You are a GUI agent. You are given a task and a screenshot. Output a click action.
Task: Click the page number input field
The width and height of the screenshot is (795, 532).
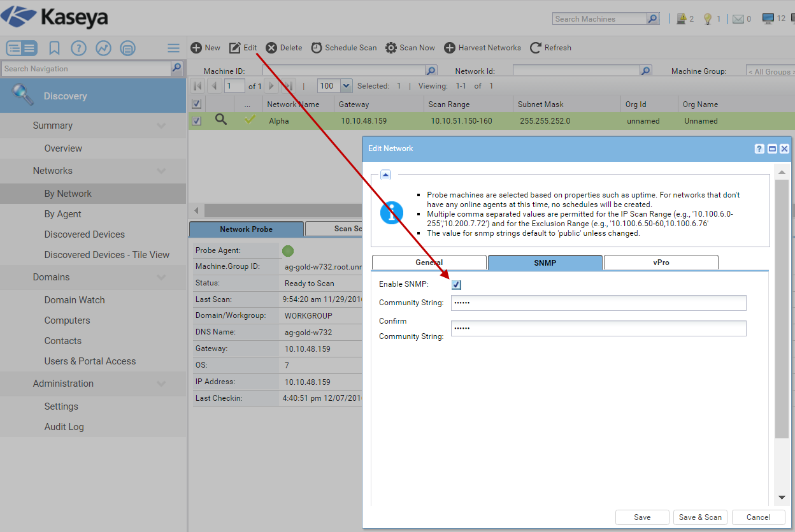(x=234, y=85)
